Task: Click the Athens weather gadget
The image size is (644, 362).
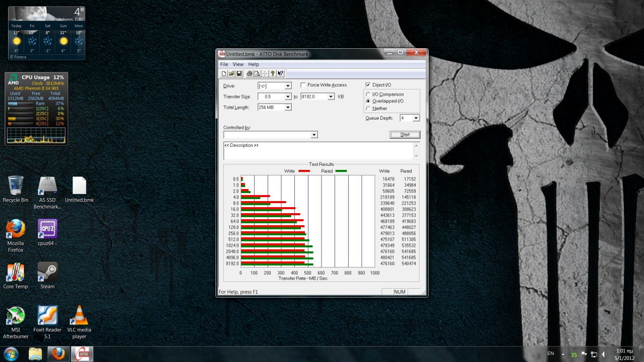Action: (x=47, y=33)
